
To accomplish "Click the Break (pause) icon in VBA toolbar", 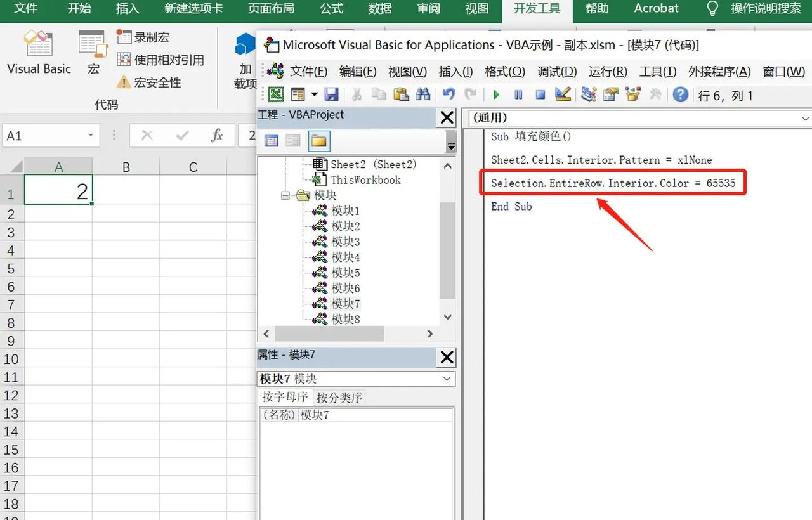I will [518, 94].
